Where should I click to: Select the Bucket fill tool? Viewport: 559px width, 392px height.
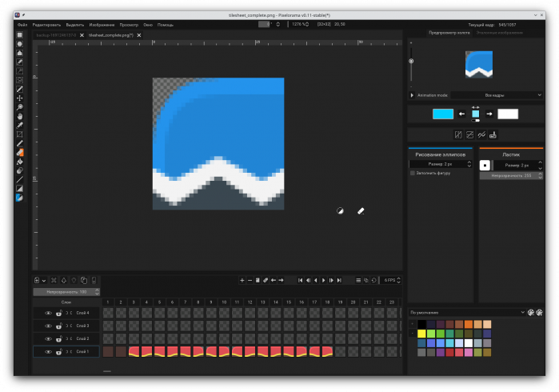pyautogui.click(x=20, y=162)
